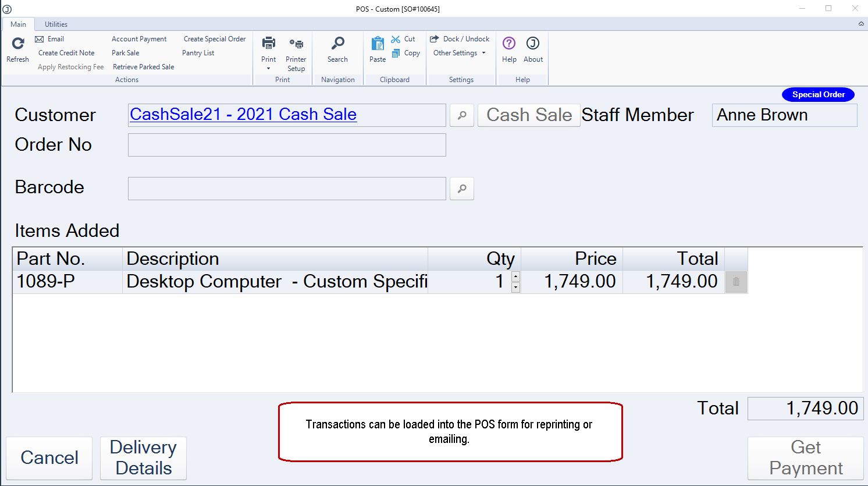This screenshot has width=868, height=486.
Task: Open Delivery Details
Action: pos(143,458)
